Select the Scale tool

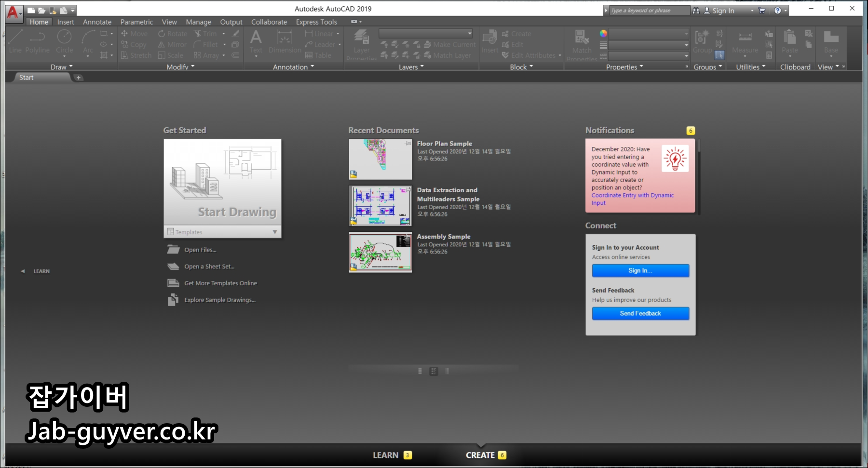170,55
